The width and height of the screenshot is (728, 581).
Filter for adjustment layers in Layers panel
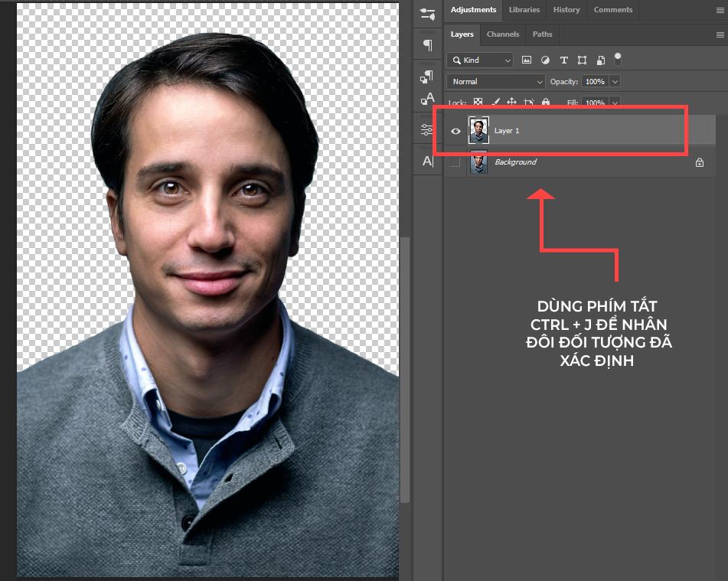pos(545,59)
